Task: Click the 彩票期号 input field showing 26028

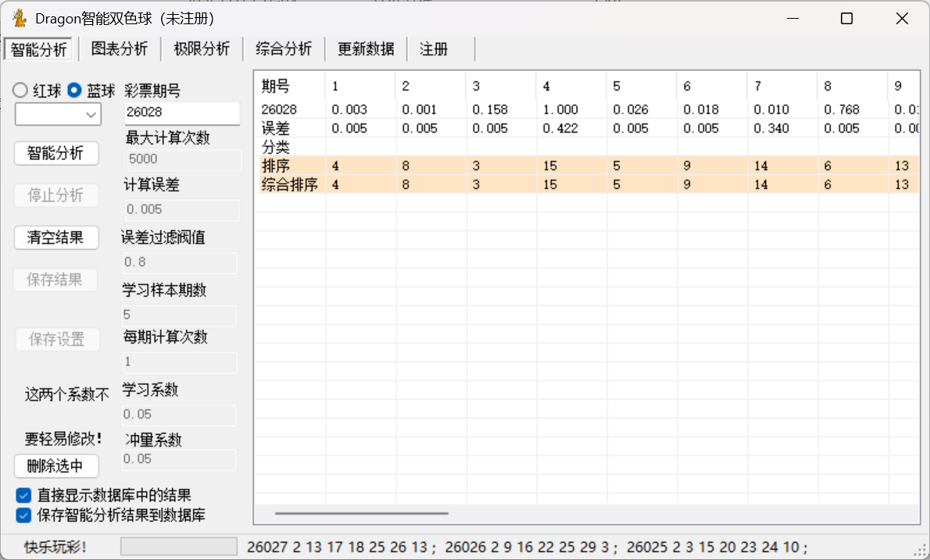Action: click(x=182, y=113)
